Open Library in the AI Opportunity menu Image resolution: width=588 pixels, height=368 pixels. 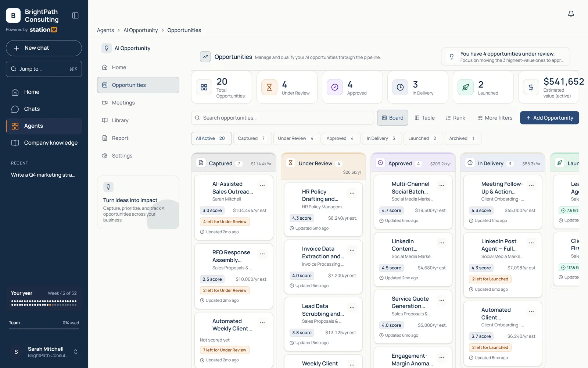[x=138, y=120]
